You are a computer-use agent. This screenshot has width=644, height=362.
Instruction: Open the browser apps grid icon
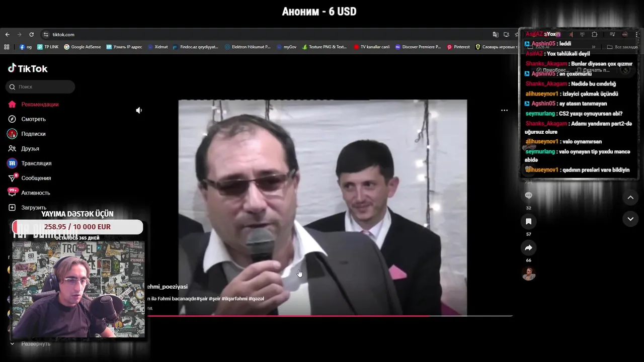(x=7, y=47)
